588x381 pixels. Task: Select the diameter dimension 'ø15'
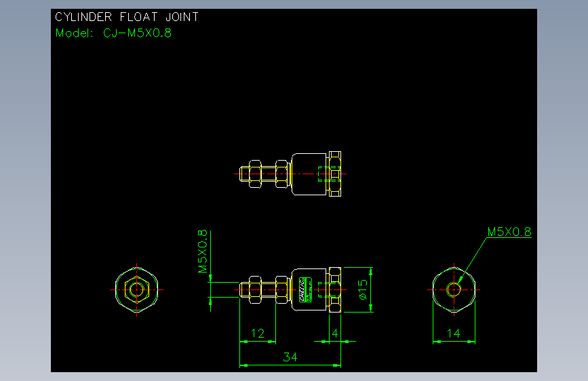[363, 289]
